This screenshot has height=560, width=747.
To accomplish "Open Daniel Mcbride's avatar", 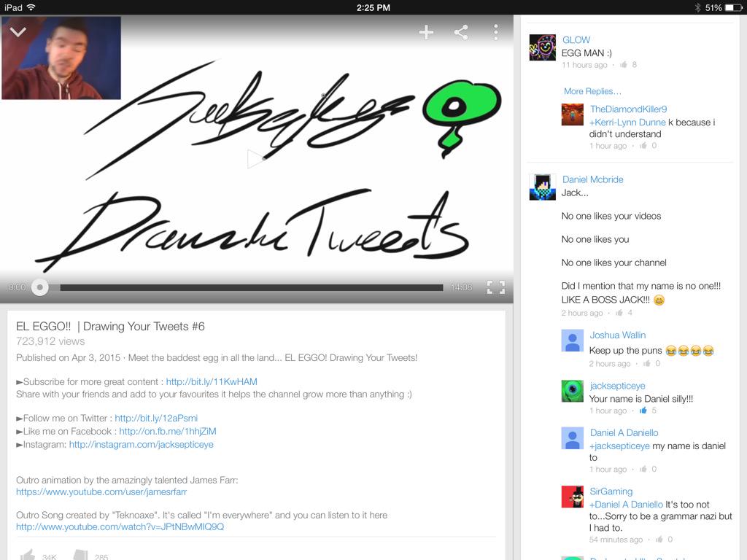I will tap(542, 187).
